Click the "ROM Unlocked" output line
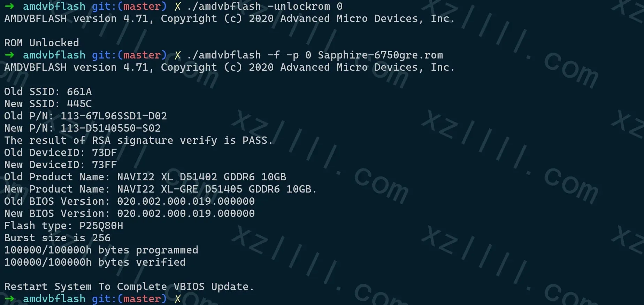This screenshot has height=305, width=644. [41, 43]
